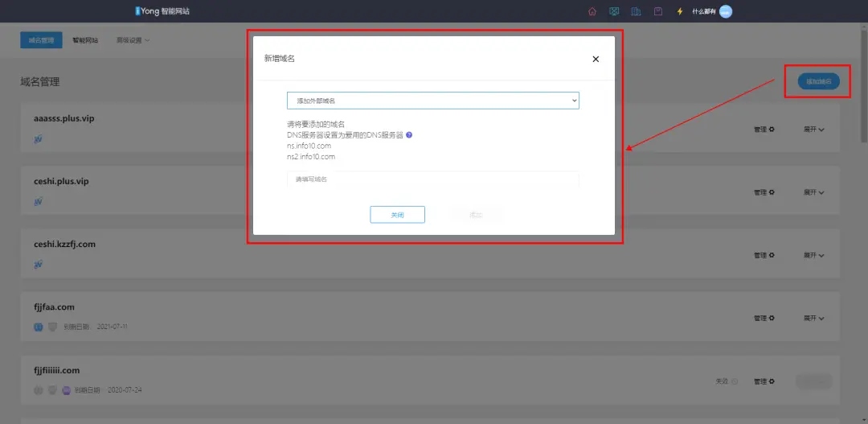This screenshot has width=868, height=424.
Task: Click the 关闭 button in the dialog
Action: click(397, 215)
